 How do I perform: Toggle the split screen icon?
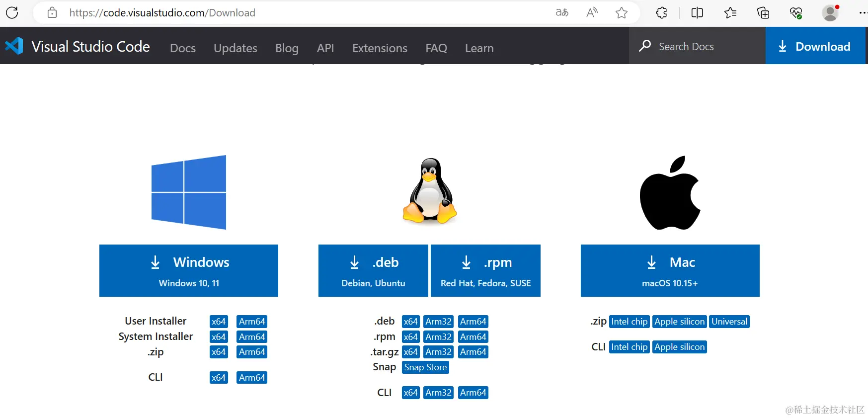pyautogui.click(x=697, y=12)
